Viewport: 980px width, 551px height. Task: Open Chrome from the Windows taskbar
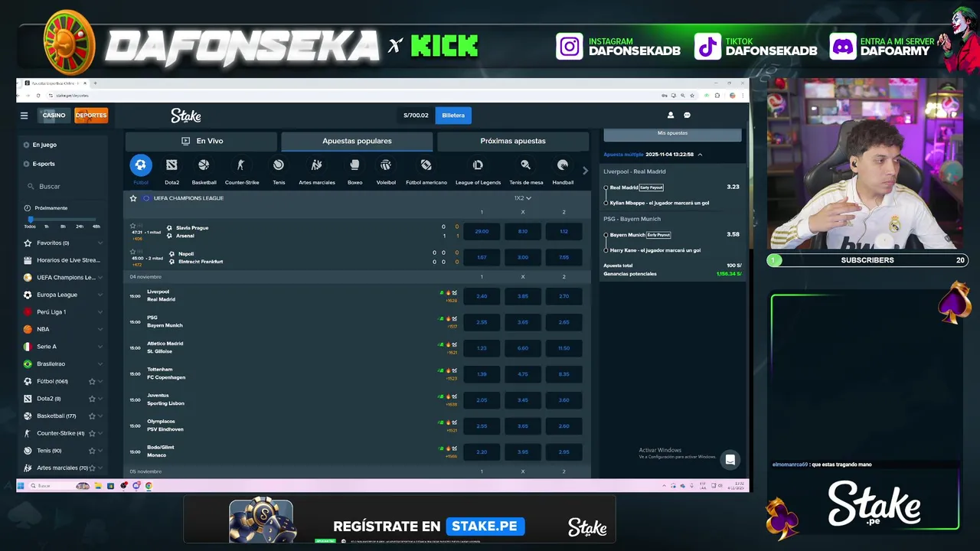[x=149, y=486]
